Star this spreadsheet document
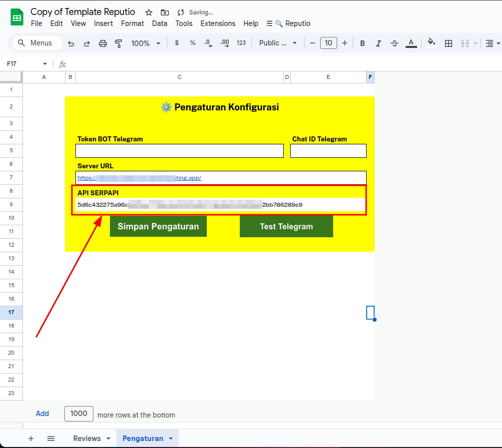 [x=149, y=12]
